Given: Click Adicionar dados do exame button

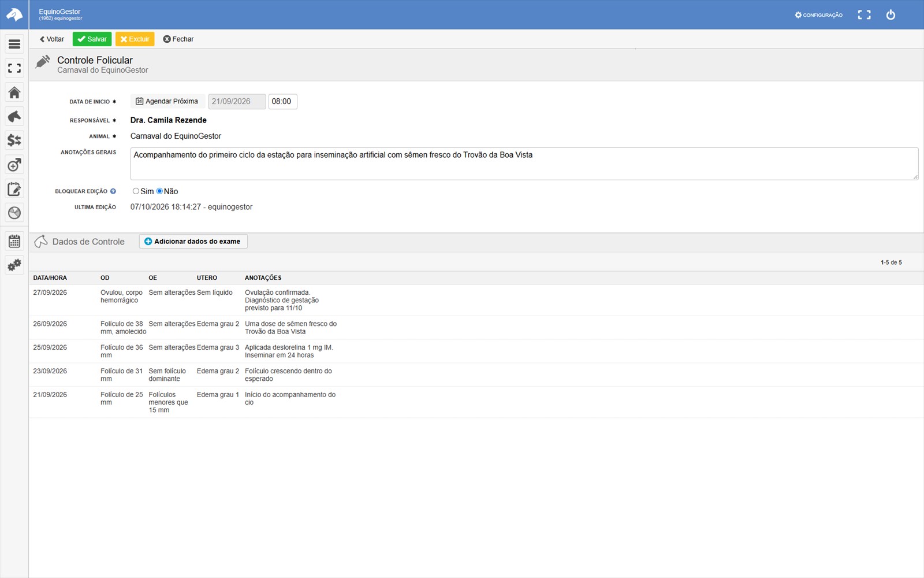Looking at the screenshot, I should 193,242.
